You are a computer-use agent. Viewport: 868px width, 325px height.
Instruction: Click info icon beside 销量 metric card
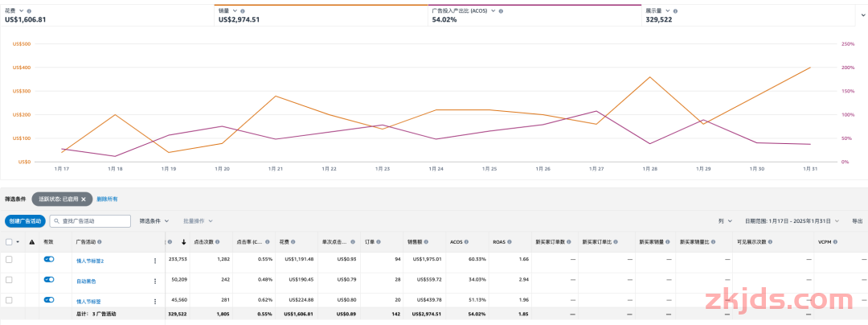(243, 11)
